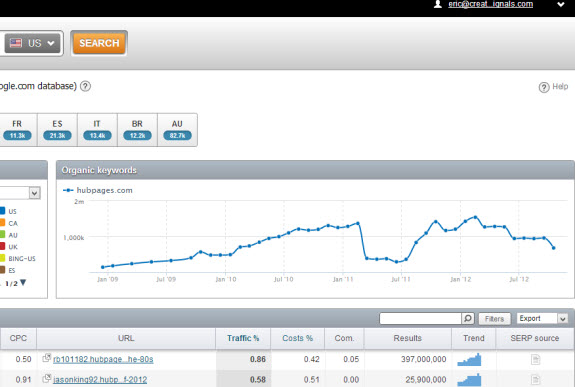
Task: Open the account email link
Action: 490,4
